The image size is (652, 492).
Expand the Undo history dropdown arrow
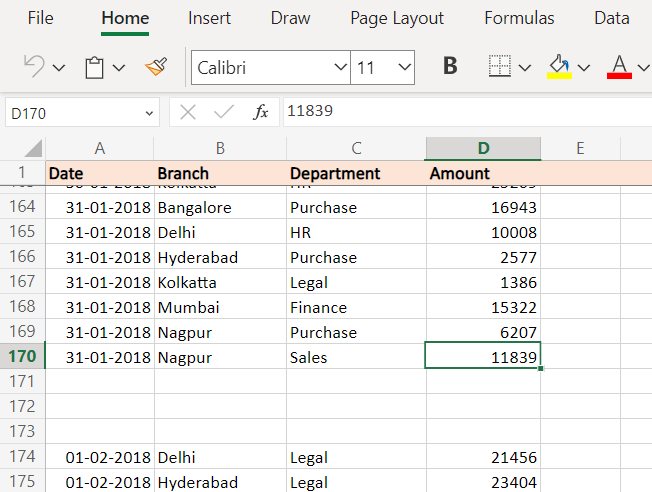pos(59,68)
